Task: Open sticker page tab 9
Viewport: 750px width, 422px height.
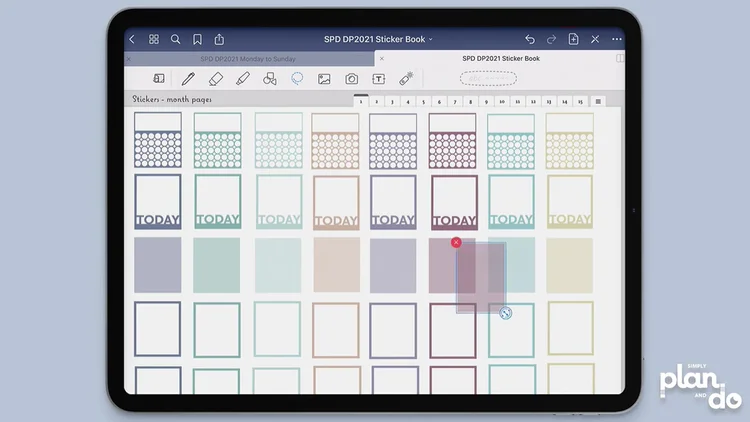Action: point(486,101)
